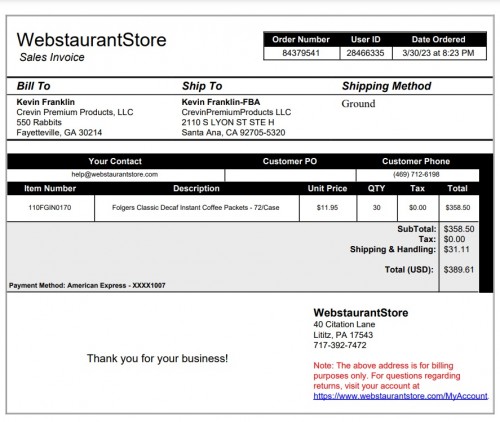
Task: Select item number 110FGIN0170
Action: (x=50, y=208)
